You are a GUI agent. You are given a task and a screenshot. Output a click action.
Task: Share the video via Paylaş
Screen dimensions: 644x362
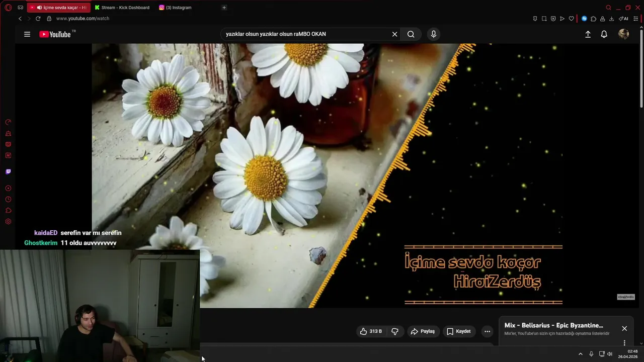423,331
